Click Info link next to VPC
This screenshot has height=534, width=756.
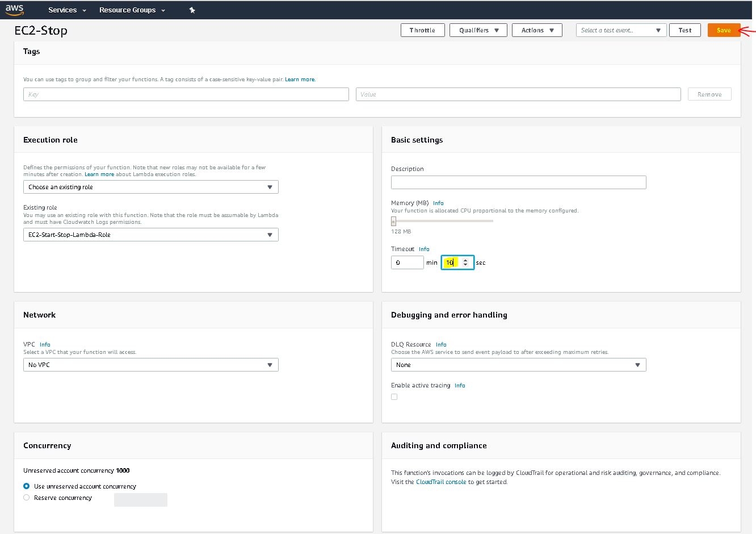click(x=45, y=344)
